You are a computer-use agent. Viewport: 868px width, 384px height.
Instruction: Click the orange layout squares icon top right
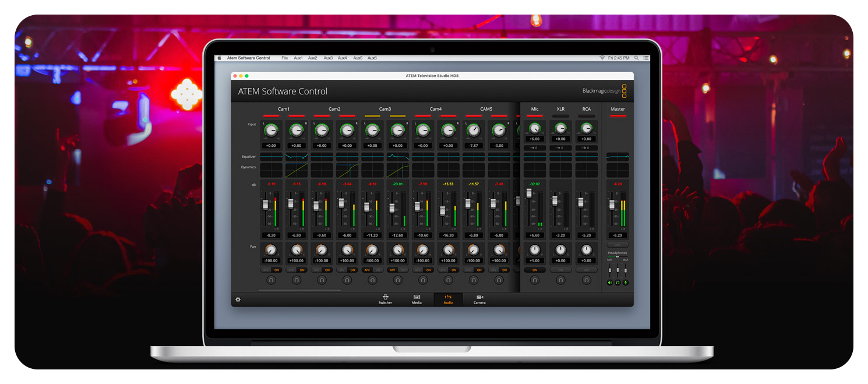pyautogui.click(x=625, y=91)
